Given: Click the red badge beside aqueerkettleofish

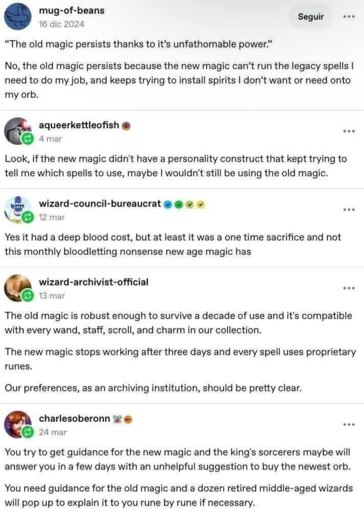Looking at the screenshot, I should [126, 126].
